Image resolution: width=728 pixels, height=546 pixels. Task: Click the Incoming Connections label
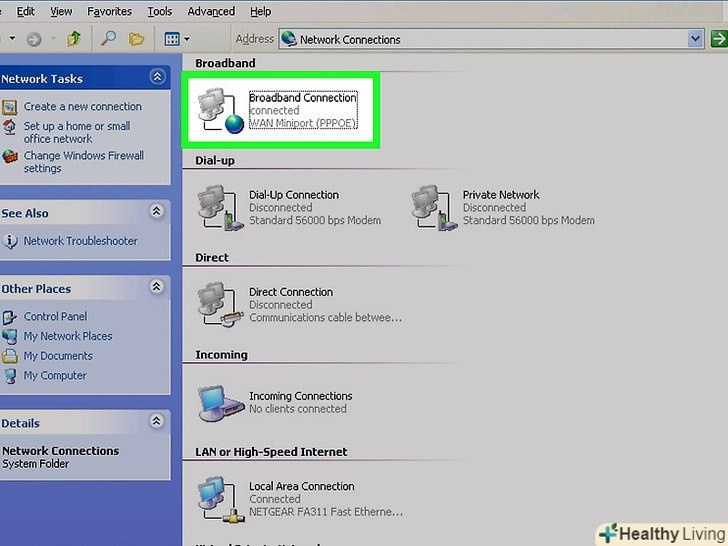(x=301, y=396)
